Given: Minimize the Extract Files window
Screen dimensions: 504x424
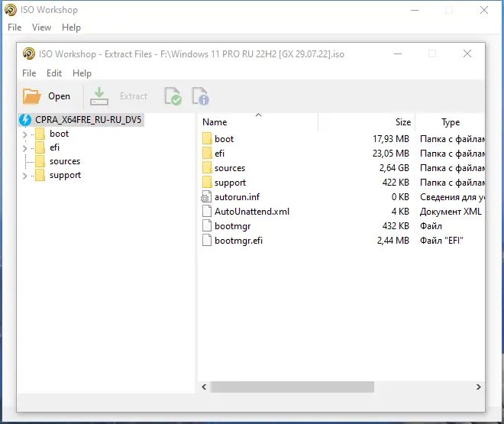Looking at the screenshot, I should coord(398,53).
